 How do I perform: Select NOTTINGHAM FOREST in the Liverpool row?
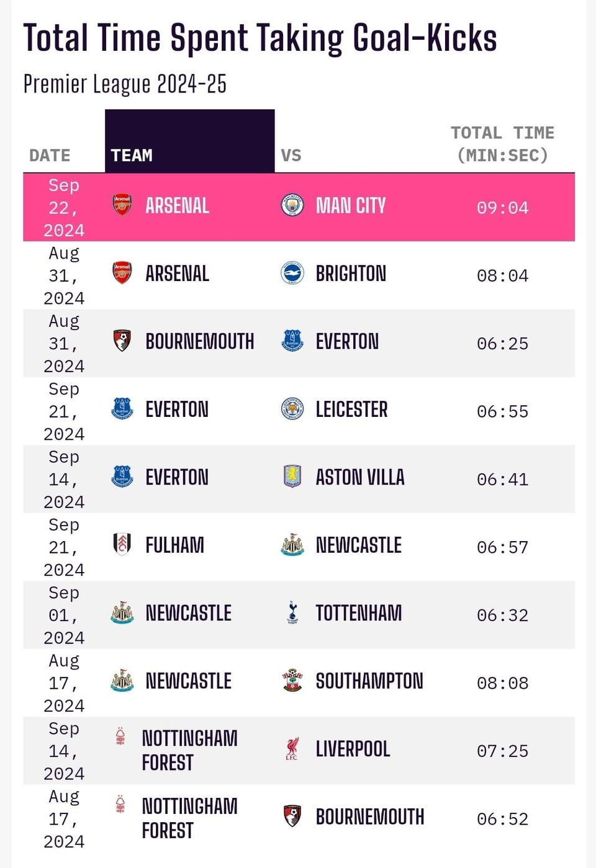click(189, 750)
